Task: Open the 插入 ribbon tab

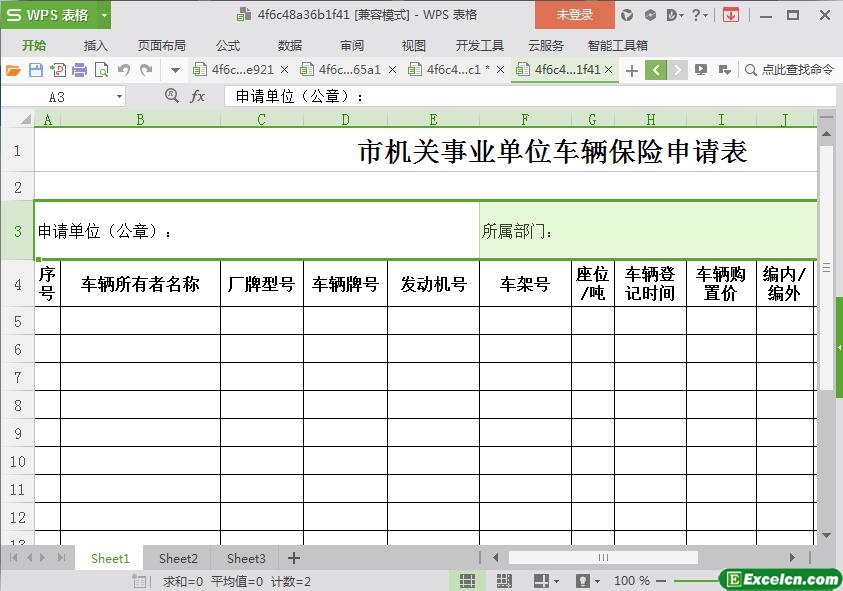Action: click(x=95, y=45)
